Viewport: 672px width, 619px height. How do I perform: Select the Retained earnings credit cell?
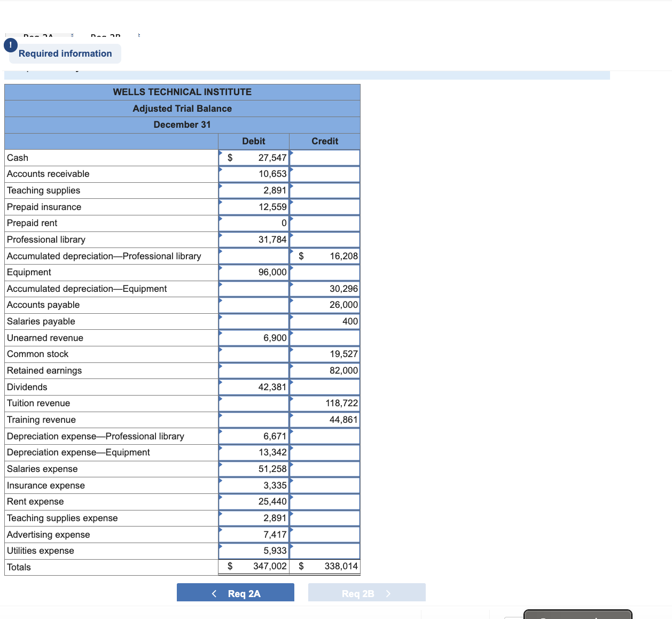click(326, 370)
